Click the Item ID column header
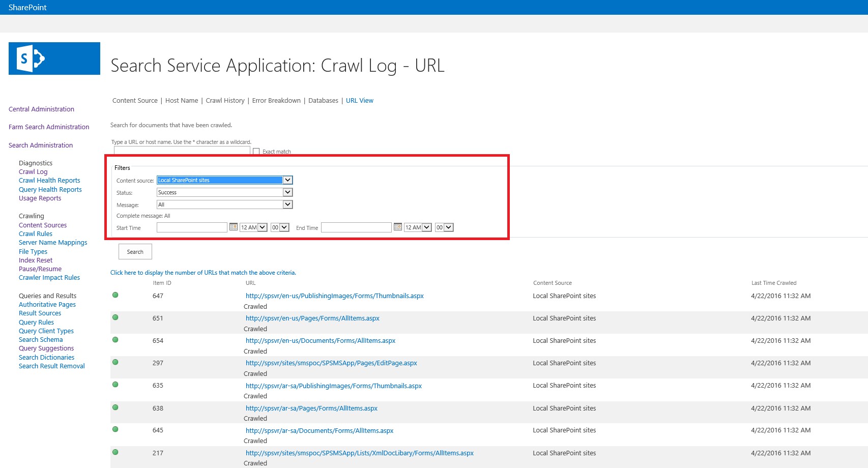Screen dimensions: 868x468 [162, 283]
